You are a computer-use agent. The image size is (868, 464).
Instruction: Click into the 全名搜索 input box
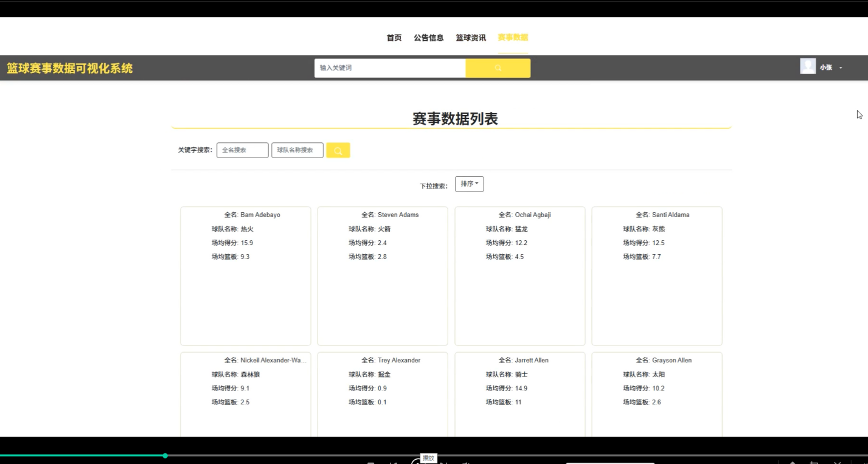[x=242, y=150]
